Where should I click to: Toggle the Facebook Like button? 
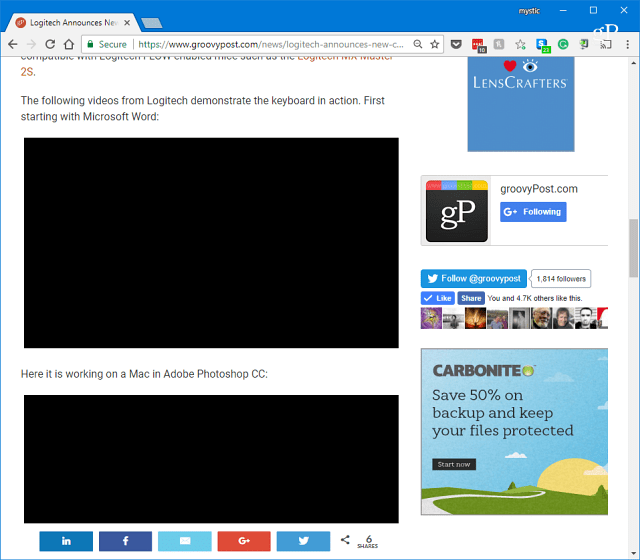point(437,298)
